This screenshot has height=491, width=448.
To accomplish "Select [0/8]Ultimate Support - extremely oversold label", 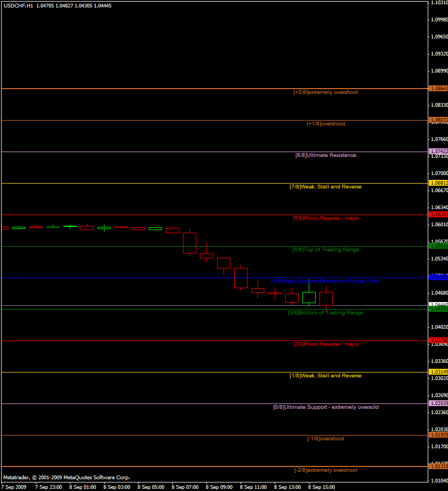I will pyautogui.click(x=326, y=407).
